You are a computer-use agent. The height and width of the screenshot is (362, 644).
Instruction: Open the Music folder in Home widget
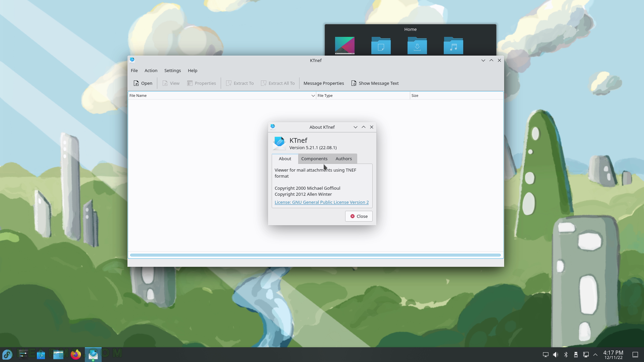click(453, 46)
